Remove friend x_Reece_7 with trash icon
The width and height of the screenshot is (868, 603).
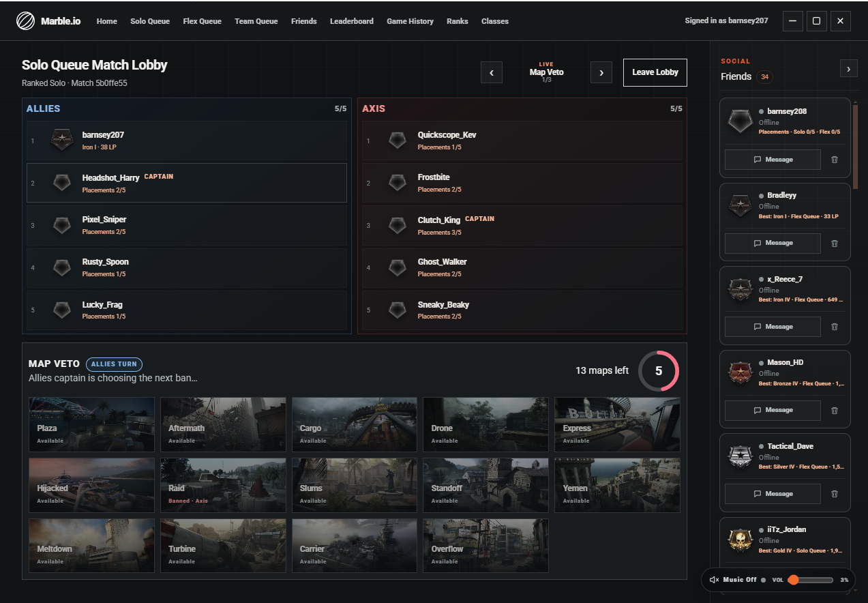[835, 327]
